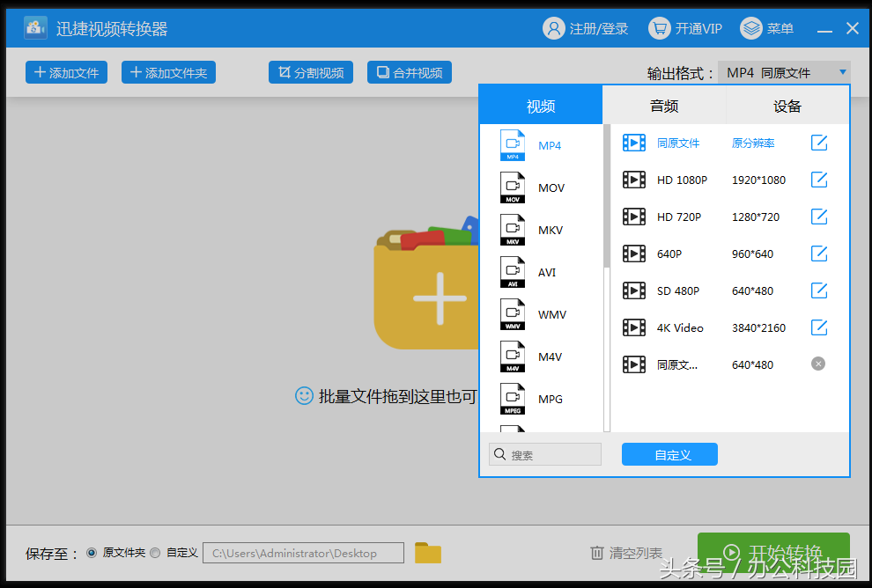Image resolution: width=872 pixels, height=588 pixels.
Task: Click the film icon of HD 720P row
Action: pos(634,217)
